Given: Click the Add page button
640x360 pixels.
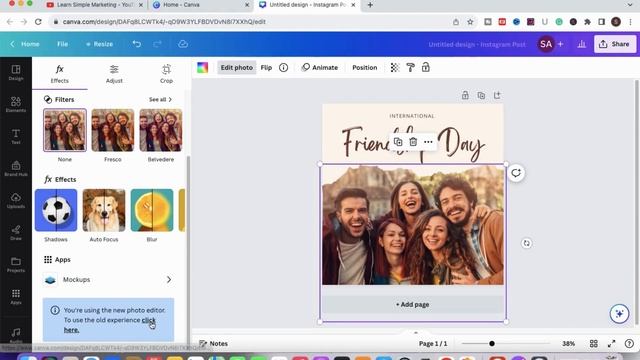Looking at the screenshot, I should [x=413, y=304].
